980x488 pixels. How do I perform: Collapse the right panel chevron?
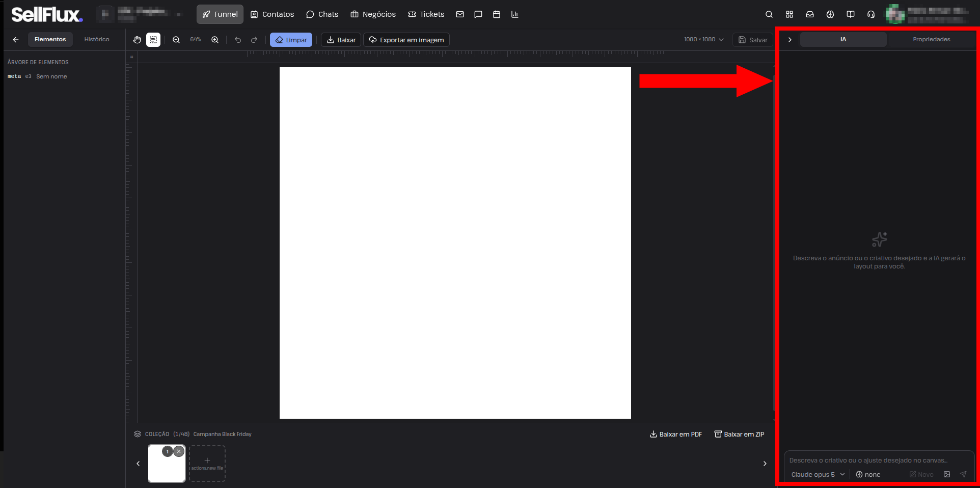(790, 40)
